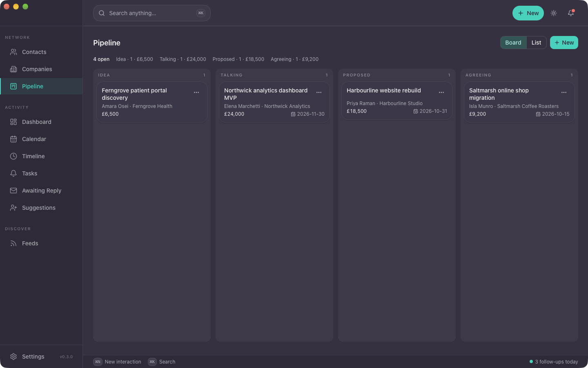The image size is (588, 368).
Task: Click the Amara Osei · Ferngrove Health text
Action: (137, 106)
